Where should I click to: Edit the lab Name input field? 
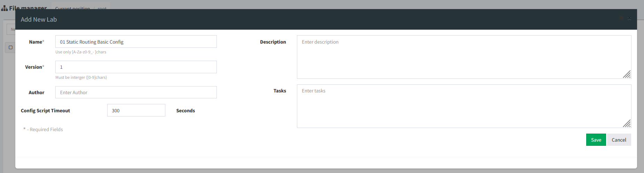coord(136,42)
